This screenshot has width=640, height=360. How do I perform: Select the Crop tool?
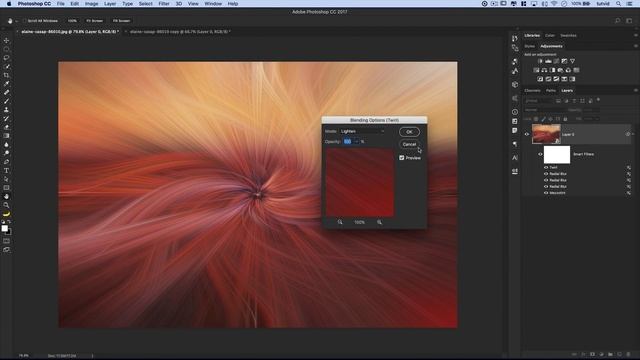point(7,75)
